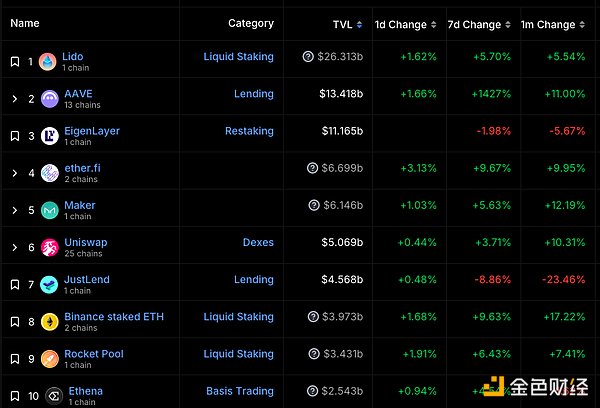
Task: Click the AAVE ghost logo
Action: 48,99
